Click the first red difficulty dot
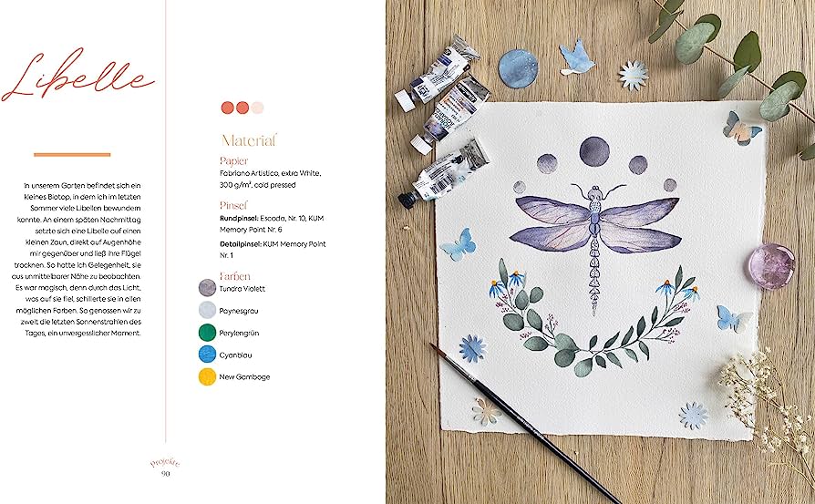This screenshot has height=504, width=815. click(x=228, y=108)
